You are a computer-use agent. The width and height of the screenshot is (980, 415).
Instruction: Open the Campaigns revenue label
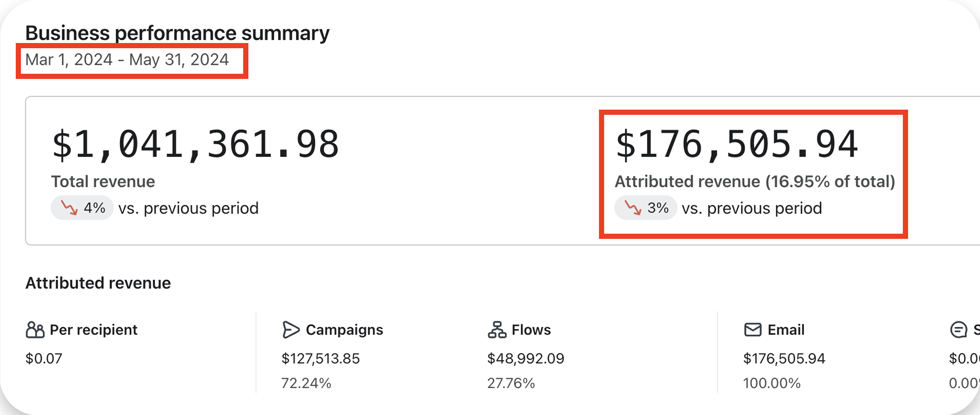pyautogui.click(x=344, y=330)
